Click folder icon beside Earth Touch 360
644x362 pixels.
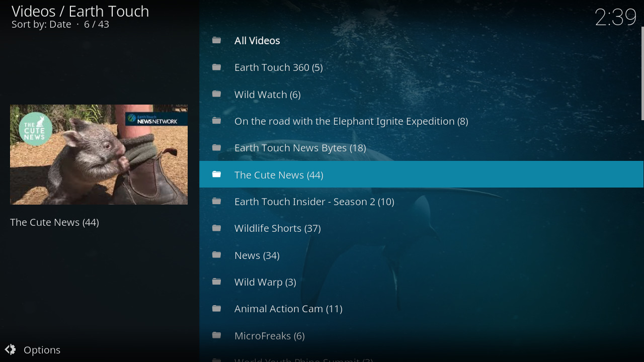(x=217, y=67)
